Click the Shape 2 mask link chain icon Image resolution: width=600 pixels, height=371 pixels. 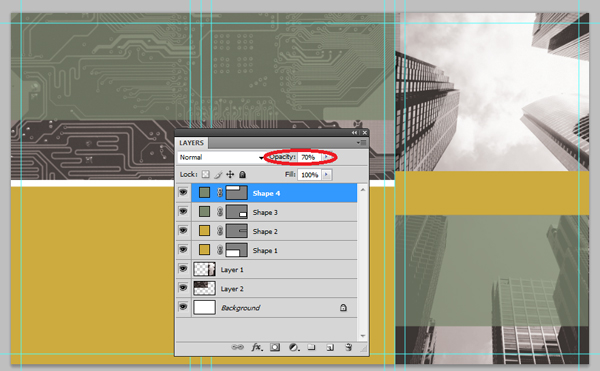tap(220, 231)
